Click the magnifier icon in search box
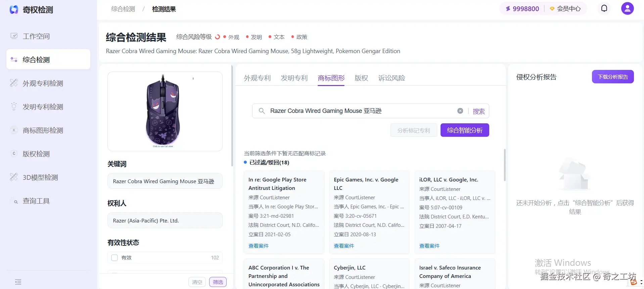644x289 pixels. pos(262,111)
